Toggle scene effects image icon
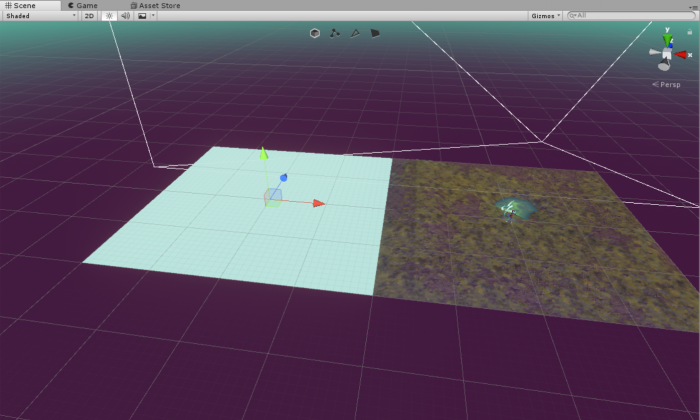 142,16
